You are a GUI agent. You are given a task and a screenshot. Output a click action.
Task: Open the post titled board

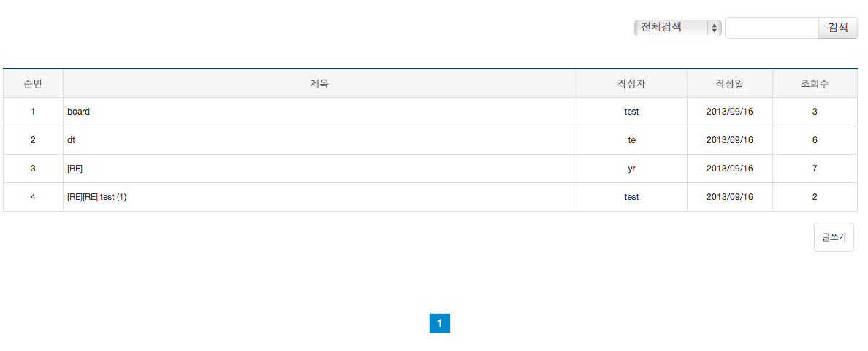coord(79,112)
